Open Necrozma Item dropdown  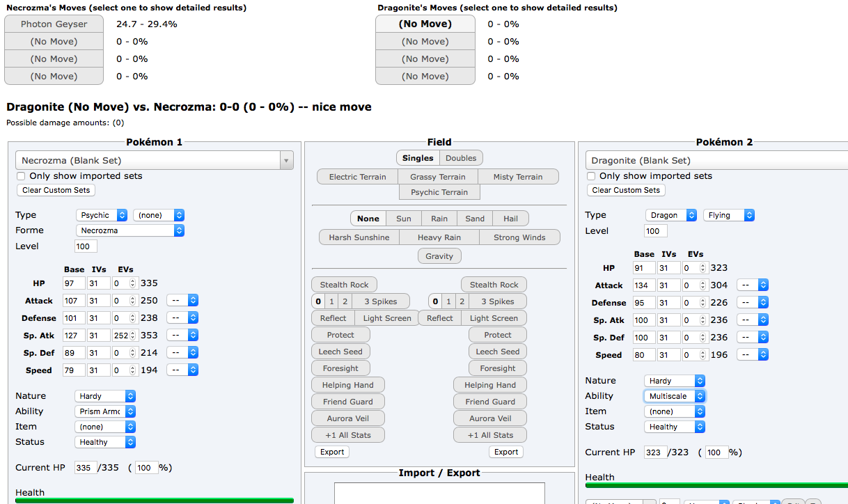tap(105, 427)
